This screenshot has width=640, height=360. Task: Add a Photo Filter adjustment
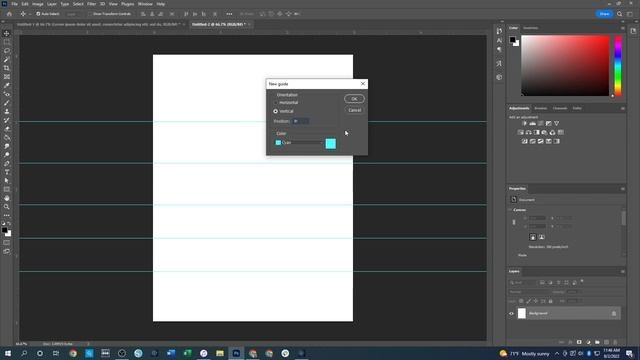pos(544,132)
